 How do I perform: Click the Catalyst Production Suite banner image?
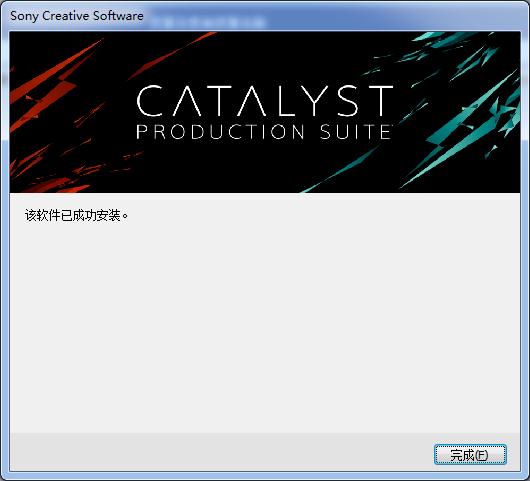click(x=265, y=112)
